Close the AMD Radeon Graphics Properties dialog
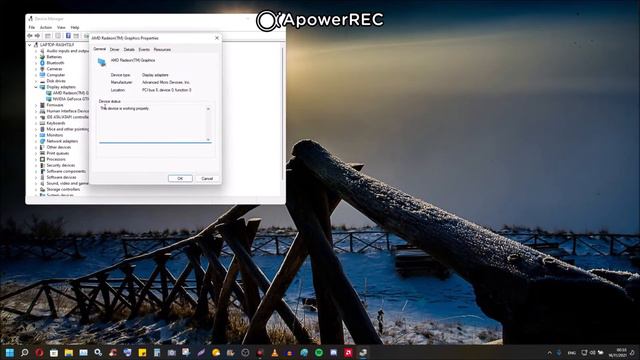Image resolution: width=640 pixels, height=360 pixels. [217, 38]
